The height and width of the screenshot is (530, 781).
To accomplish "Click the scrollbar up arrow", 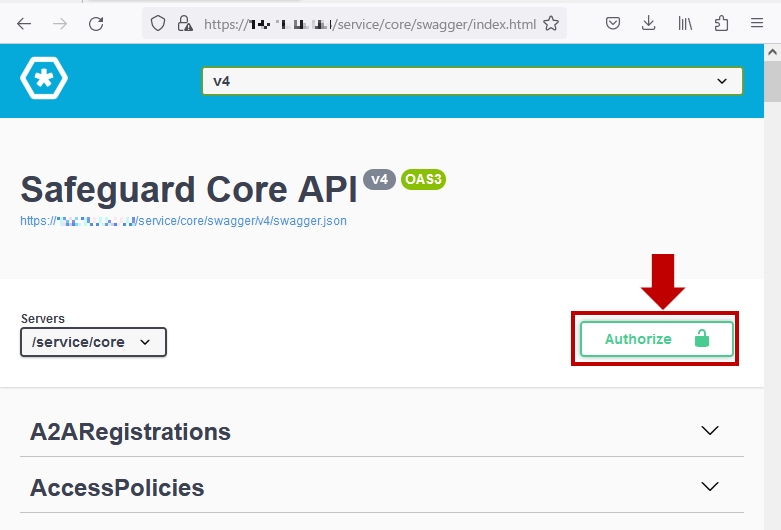I will tap(772, 52).
